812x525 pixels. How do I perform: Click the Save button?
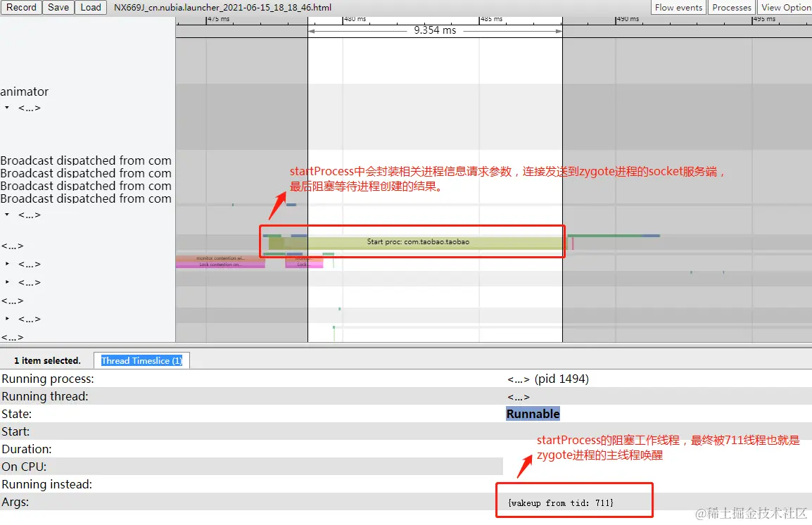(58, 7)
